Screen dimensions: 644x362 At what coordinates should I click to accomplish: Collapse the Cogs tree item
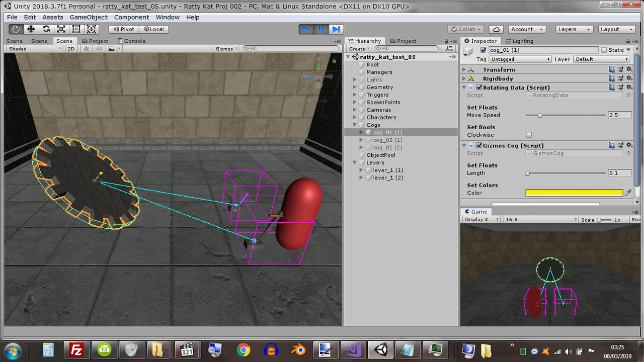click(x=355, y=125)
